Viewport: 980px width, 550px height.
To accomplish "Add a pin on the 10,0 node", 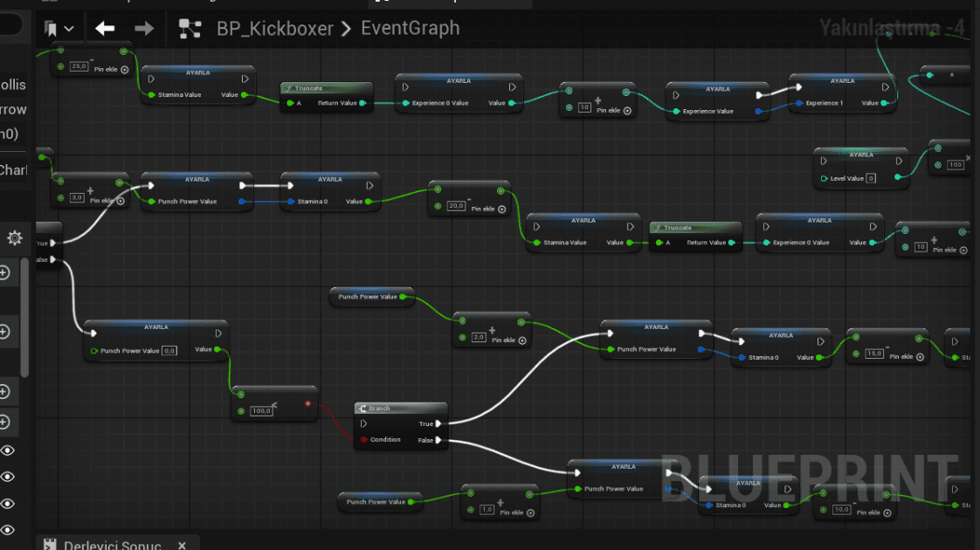I will pyautogui.click(x=873, y=512).
